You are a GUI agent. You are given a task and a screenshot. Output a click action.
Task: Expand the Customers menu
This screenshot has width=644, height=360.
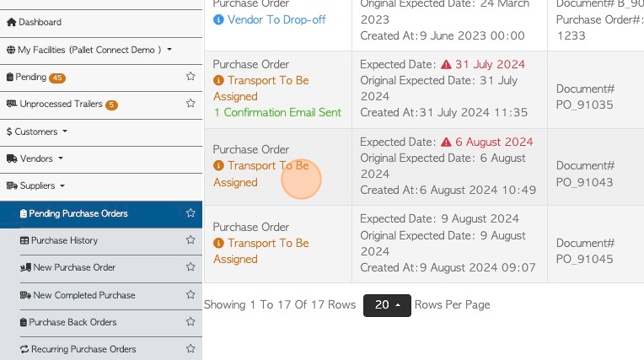pyautogui.click(x=36, y=132)
